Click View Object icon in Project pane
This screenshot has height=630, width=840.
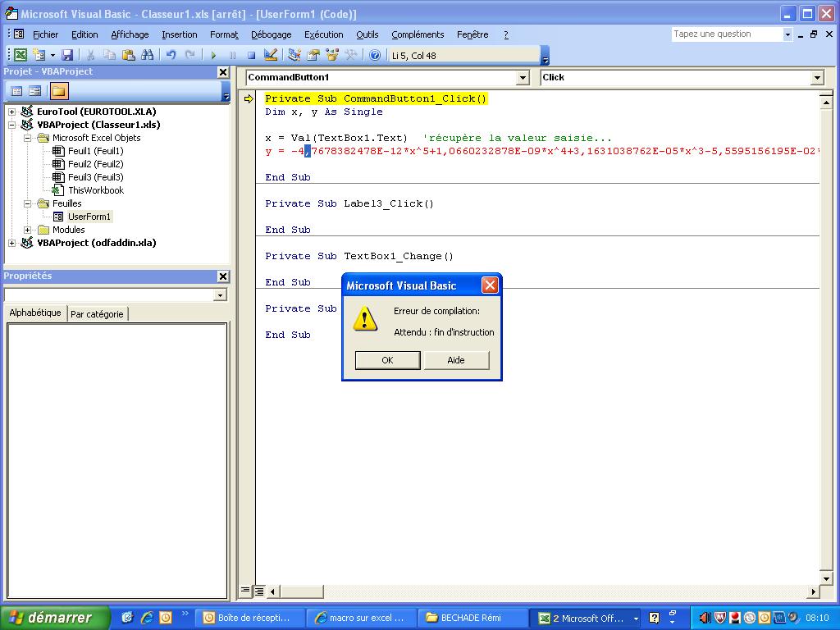(34, 91)
